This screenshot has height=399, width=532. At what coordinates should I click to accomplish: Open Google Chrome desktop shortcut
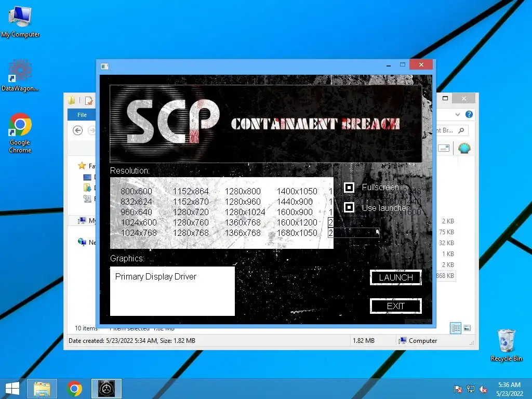point(20,132)
